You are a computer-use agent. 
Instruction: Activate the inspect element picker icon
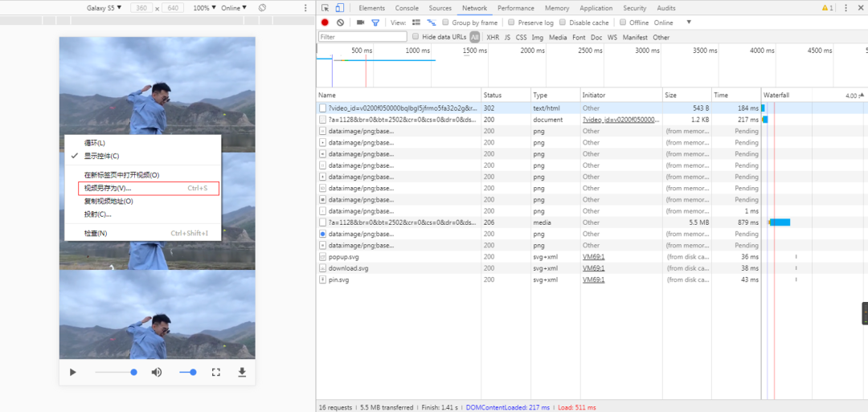click(325, 8)
